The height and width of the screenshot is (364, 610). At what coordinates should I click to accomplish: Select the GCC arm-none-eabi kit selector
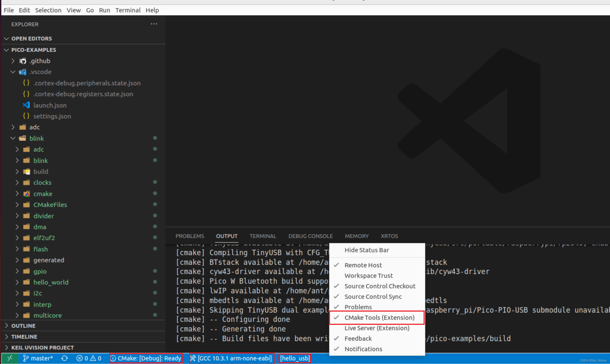231,358
